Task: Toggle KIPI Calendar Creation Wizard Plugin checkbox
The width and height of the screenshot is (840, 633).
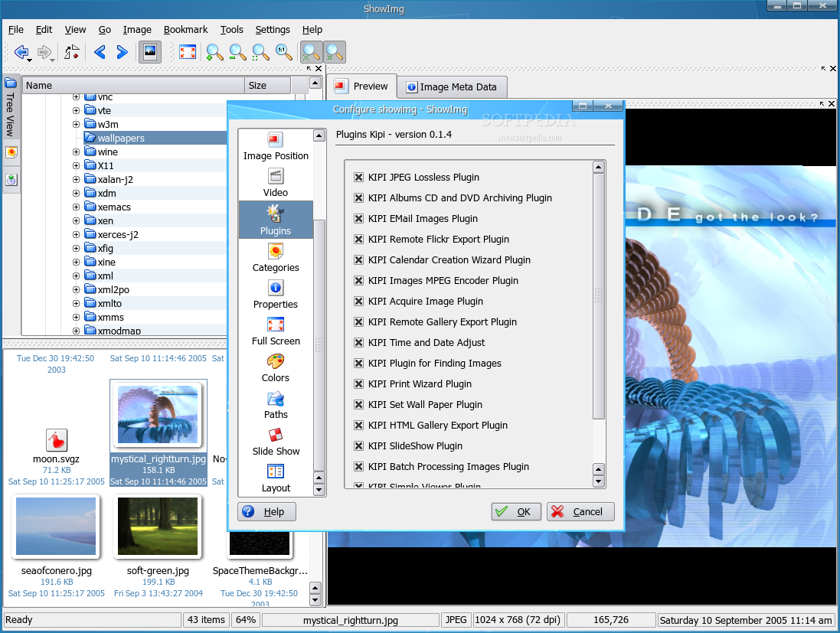Action: tap(359, 259)
